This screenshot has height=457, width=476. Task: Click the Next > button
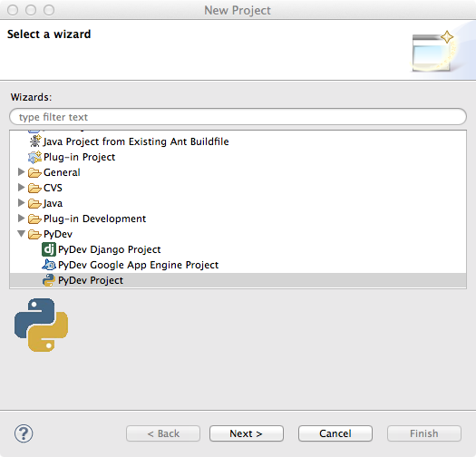point(247,433)
